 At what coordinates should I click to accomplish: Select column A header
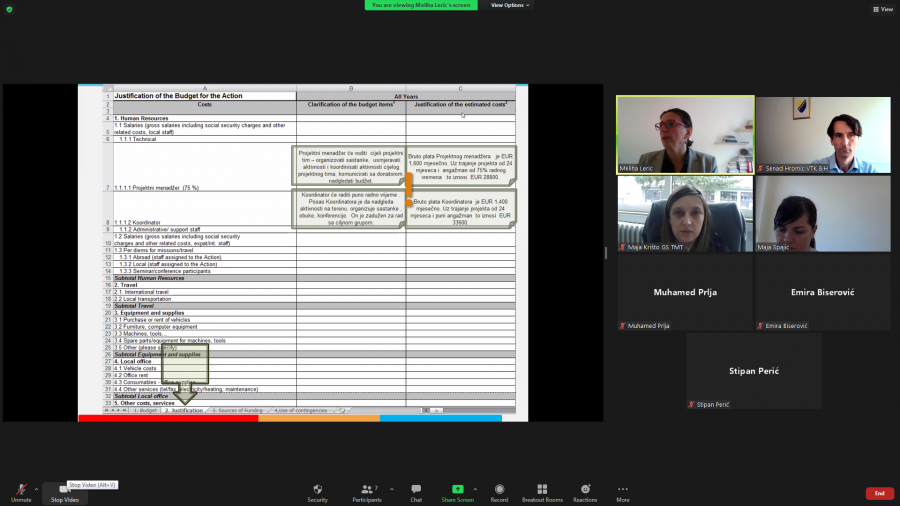[205, 88]
